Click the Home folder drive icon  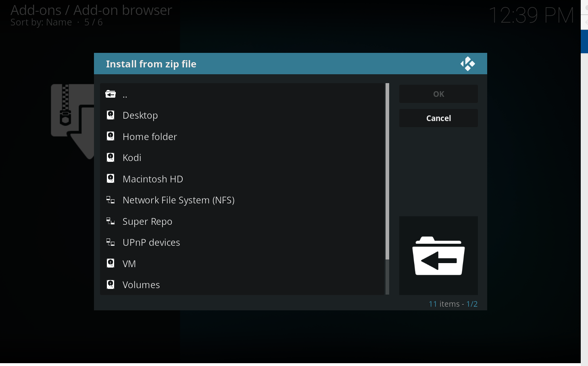click(111, 136)
